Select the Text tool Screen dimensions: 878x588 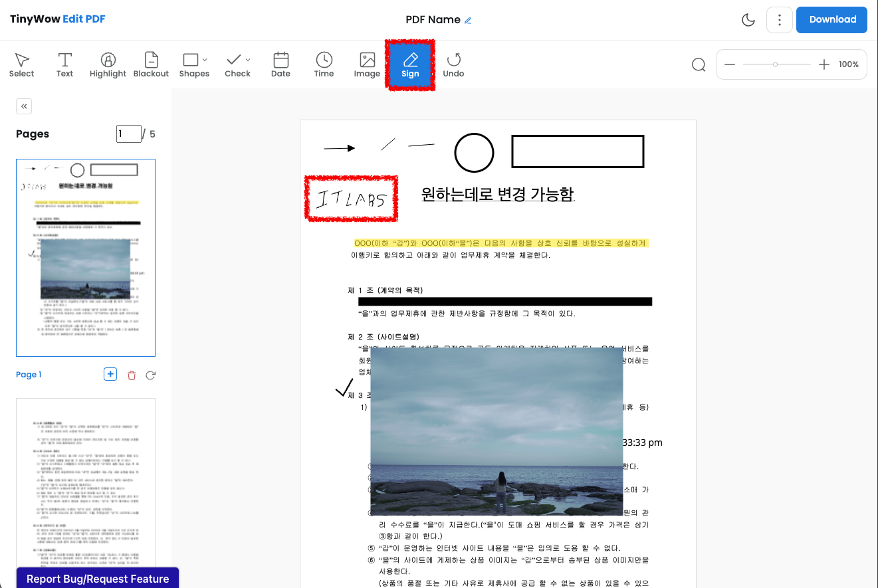click(x=64, y=64)
